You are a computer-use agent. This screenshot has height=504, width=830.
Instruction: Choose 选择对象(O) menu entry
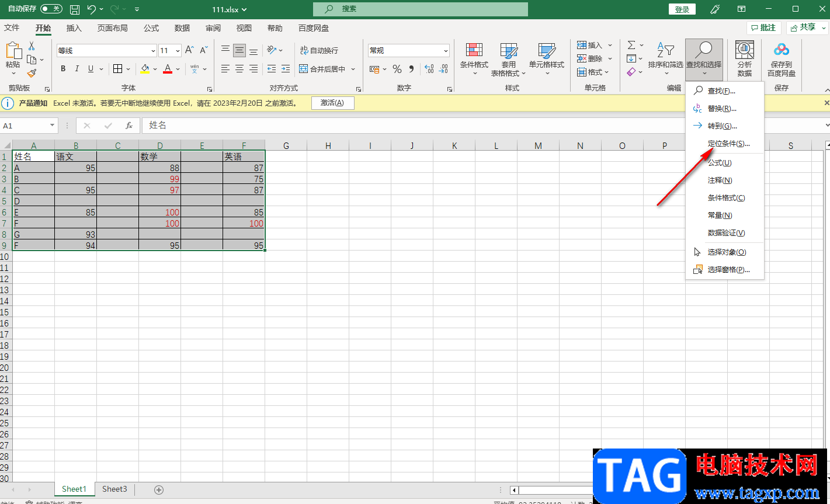(725, 252)
